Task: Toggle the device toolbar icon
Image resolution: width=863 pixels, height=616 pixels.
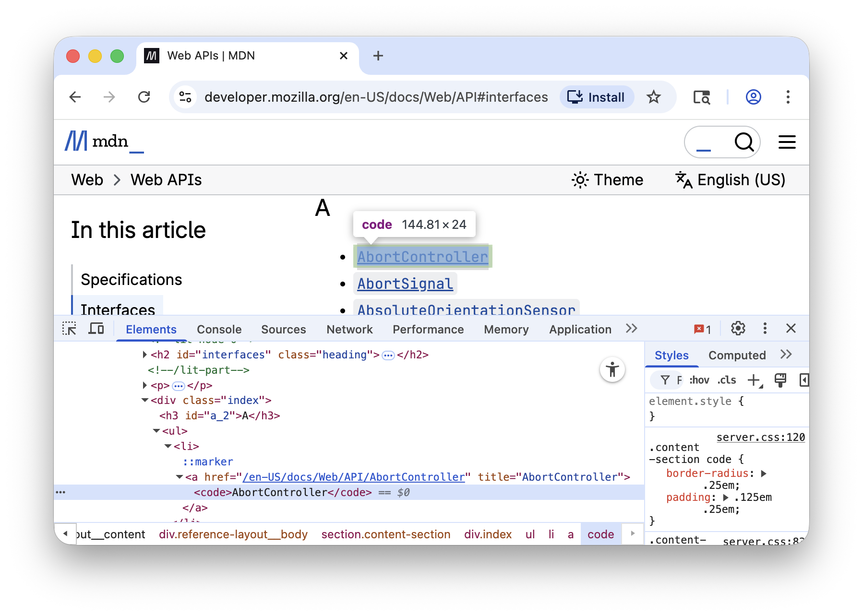Action: click(x=96, y=329)
